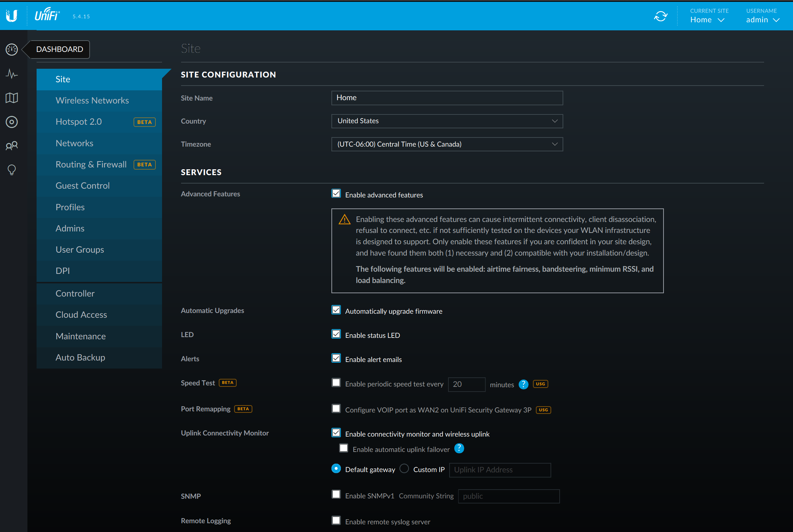793x532 pixels.
Task: Open the Timezone dropdown
Action: pos(447,144)
